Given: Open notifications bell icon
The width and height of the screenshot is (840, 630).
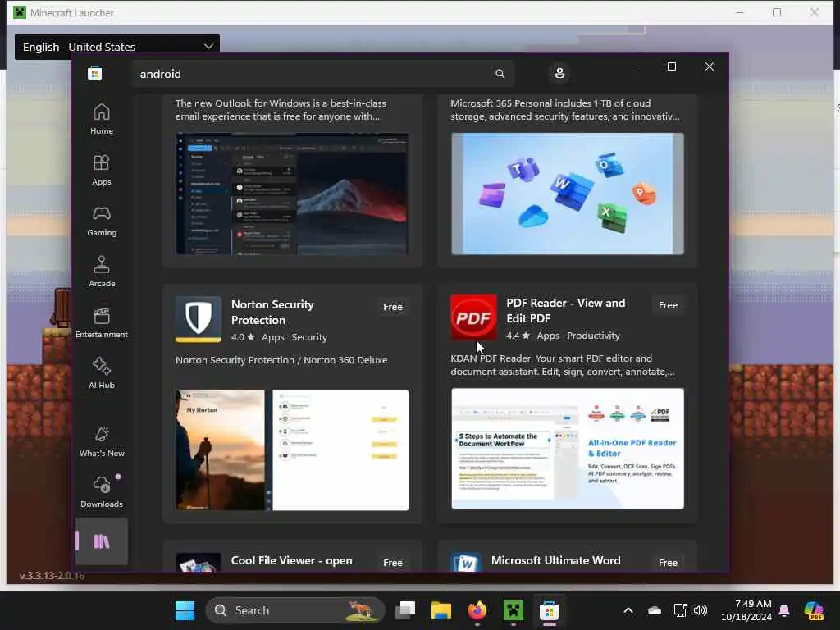Looking at the screenshot, I should coord(784,610).
